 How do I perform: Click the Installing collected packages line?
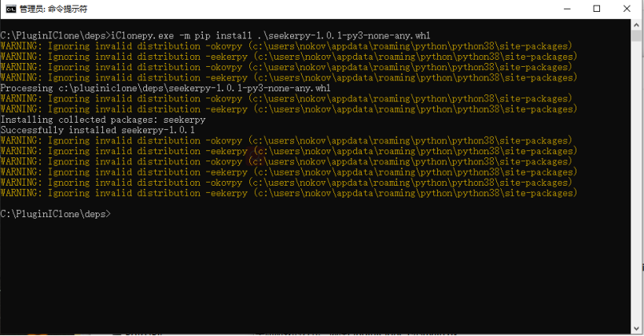pyautogui.click(x=103, y=120)
